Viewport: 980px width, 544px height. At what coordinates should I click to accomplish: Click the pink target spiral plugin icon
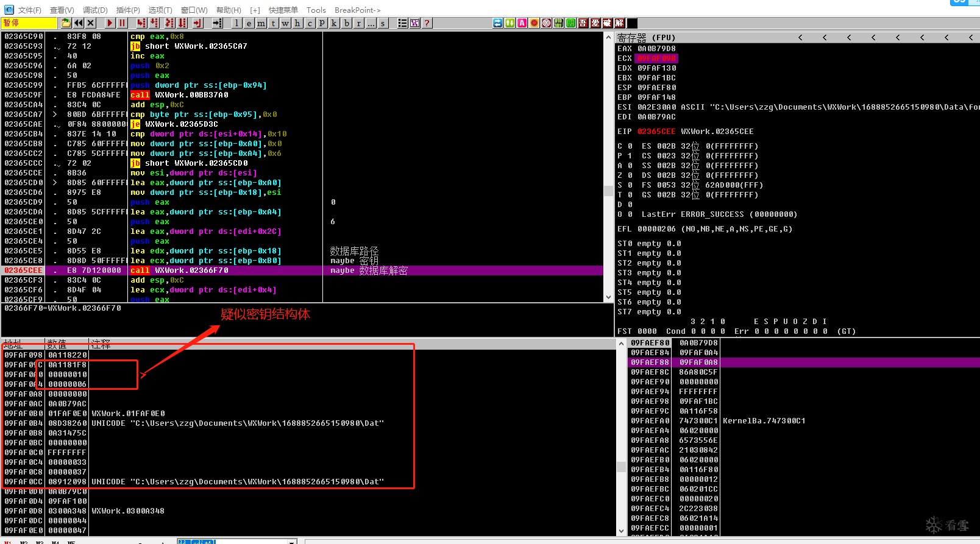point(547,23)
